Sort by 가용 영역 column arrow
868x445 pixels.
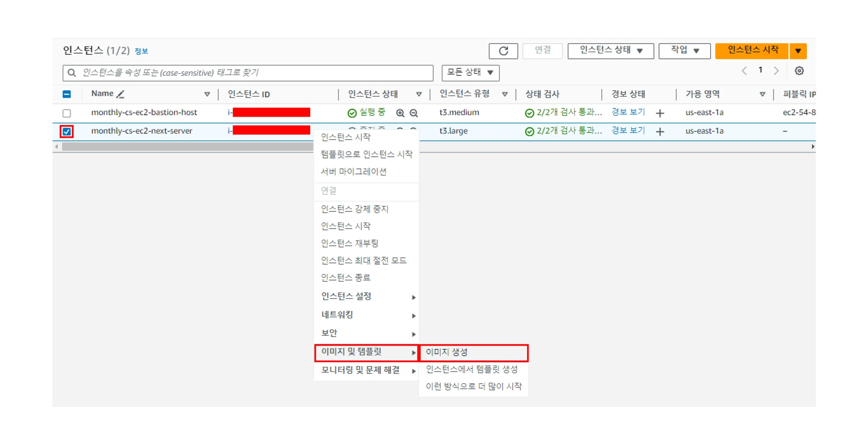762,94
